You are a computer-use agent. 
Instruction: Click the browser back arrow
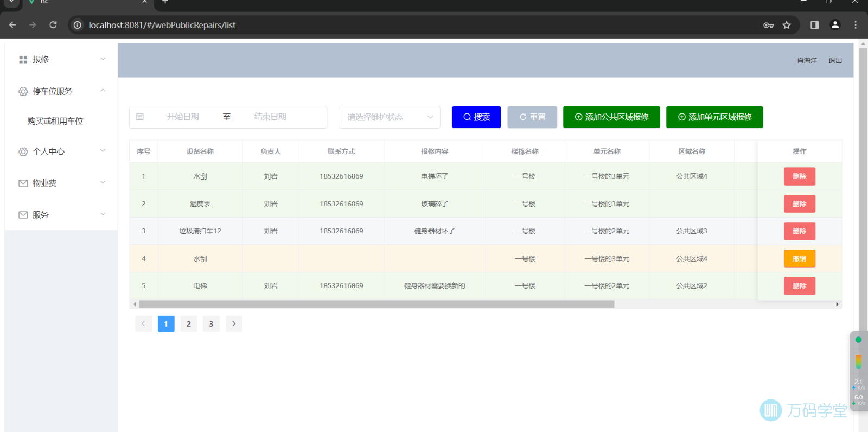(x=12, y=25)
